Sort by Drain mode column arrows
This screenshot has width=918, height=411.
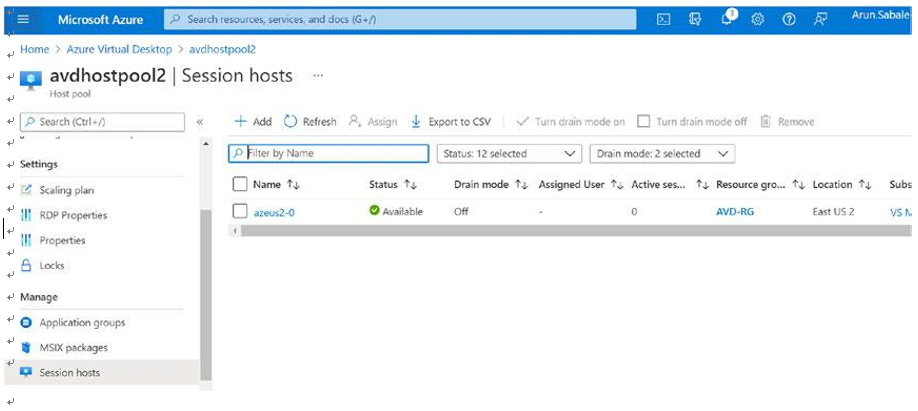tap(521, 184)
